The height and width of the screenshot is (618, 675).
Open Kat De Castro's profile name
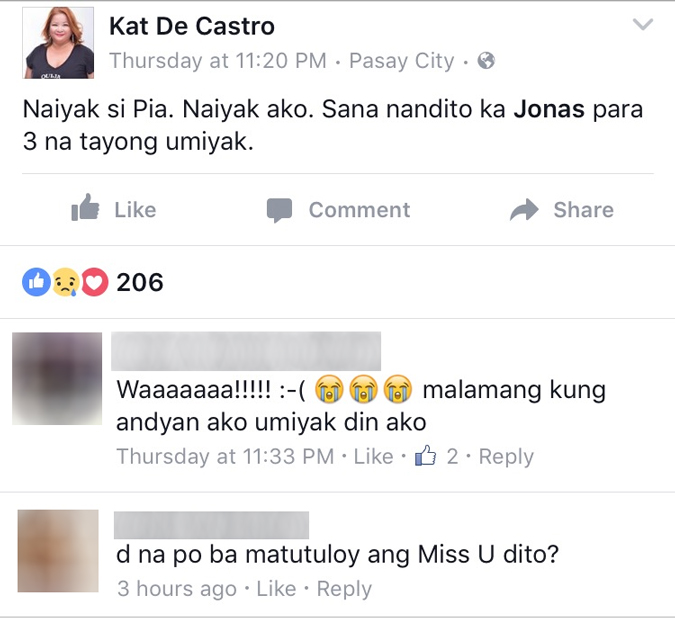pyautogui.click(x=192, y=26)
